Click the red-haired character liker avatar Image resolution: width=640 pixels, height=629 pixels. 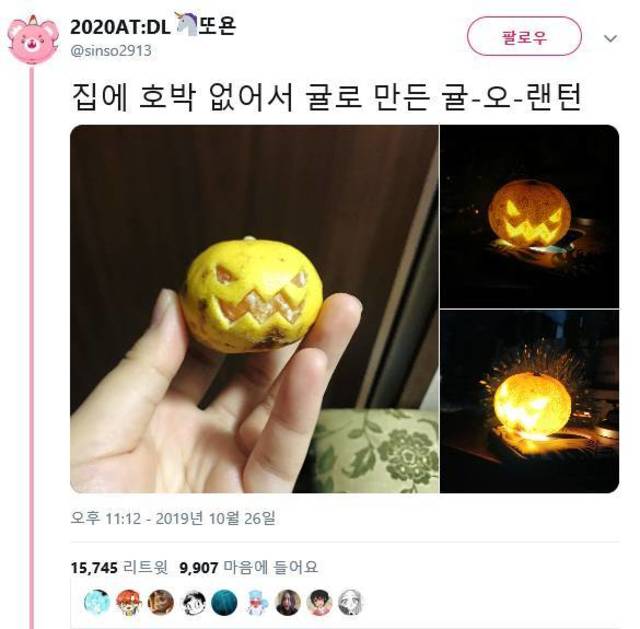[x=129, y=602]
